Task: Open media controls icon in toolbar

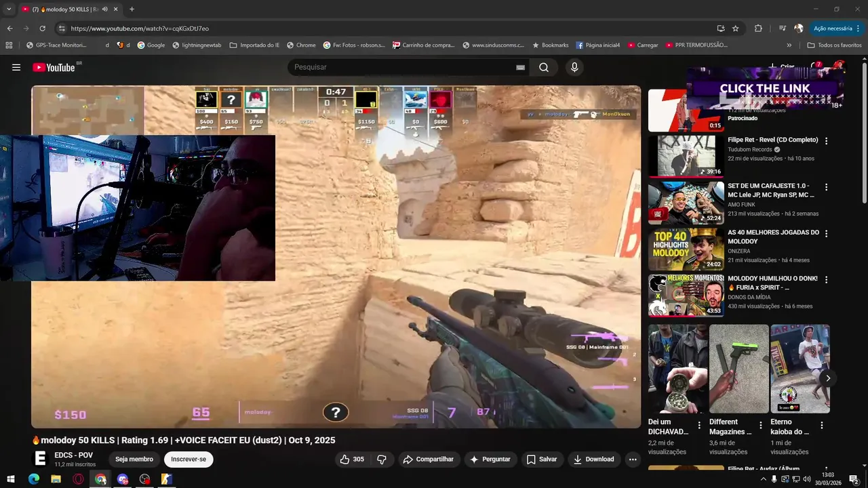Action: 782,28
